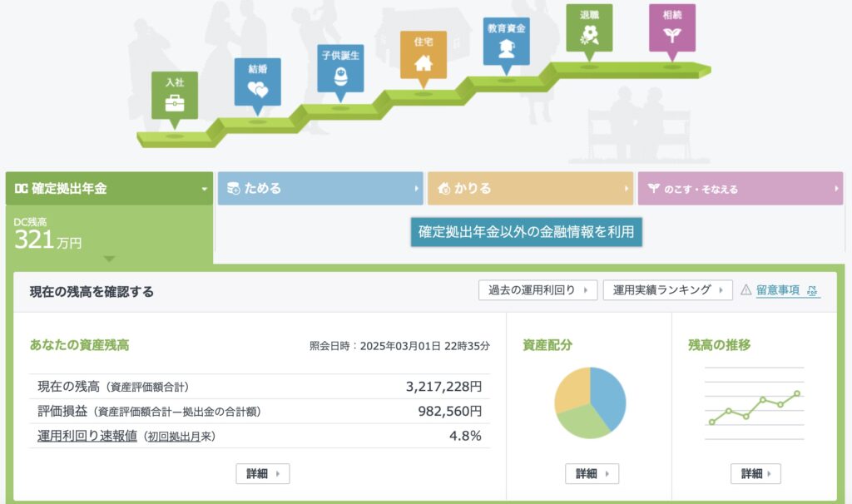Click the 資産配分 pie chart
The height and width of the screenshot is (504, 852).
point(590,403)
